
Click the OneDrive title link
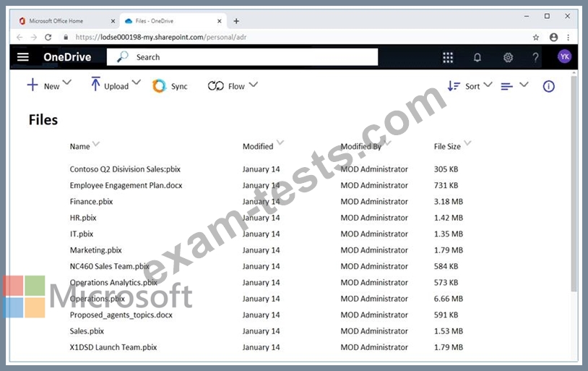tap(67, 57)
